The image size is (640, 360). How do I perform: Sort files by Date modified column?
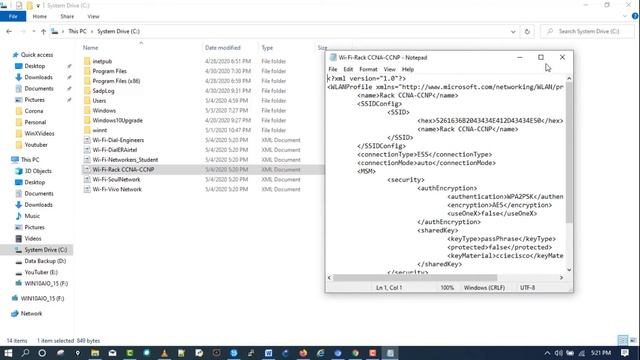[222, 48]
